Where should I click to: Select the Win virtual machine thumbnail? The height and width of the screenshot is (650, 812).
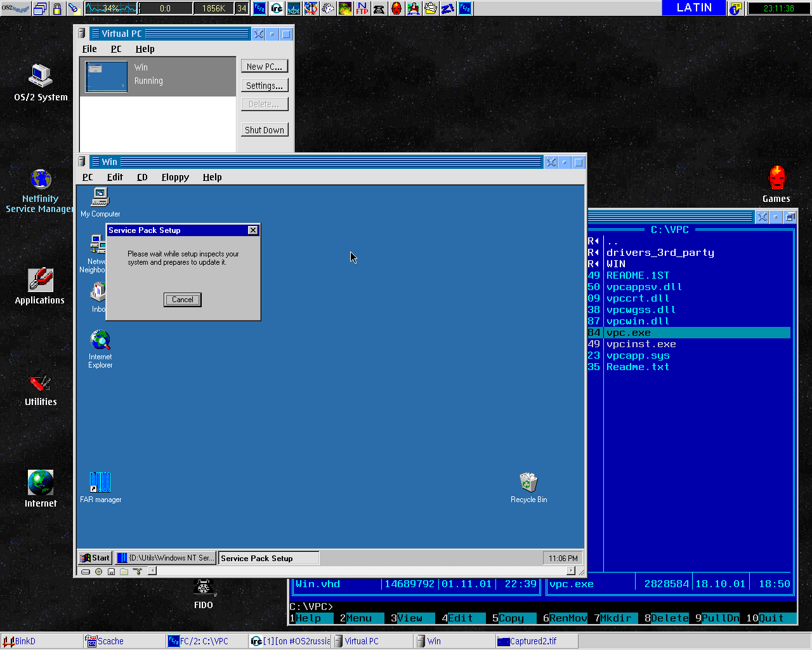coord(107,77)
